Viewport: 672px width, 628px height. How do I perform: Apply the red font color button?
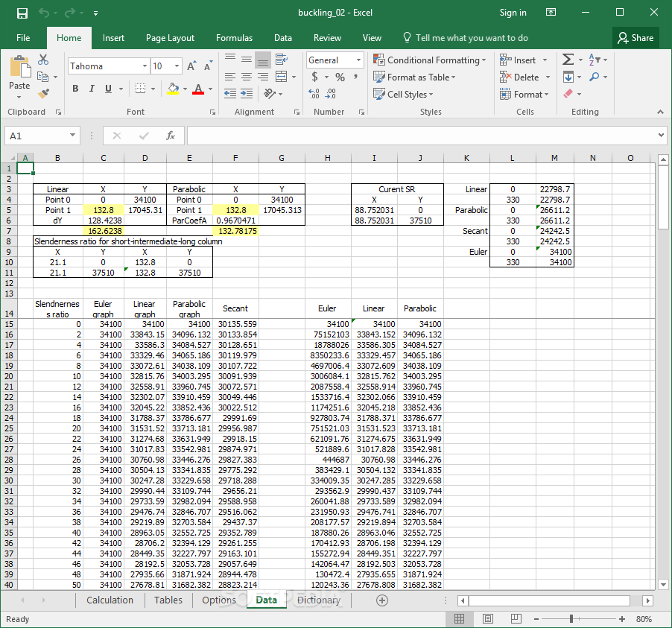pos(197,89)
